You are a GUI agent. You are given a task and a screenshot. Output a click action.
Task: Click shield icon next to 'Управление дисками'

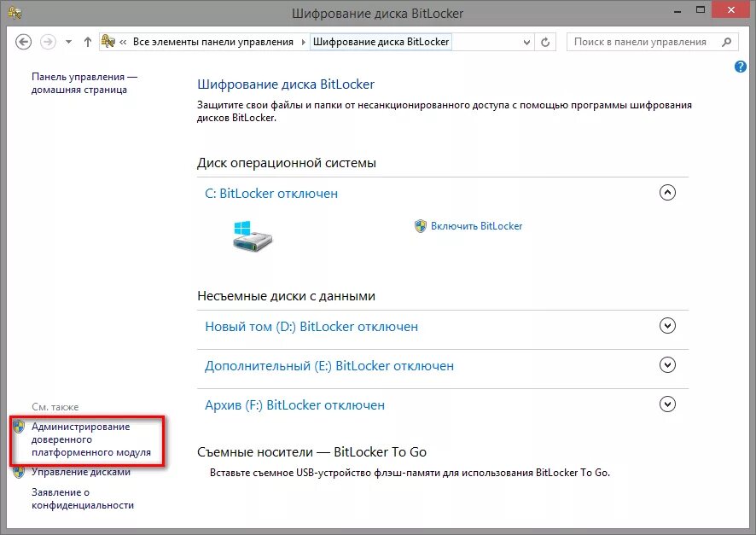(x=18, y=473)
